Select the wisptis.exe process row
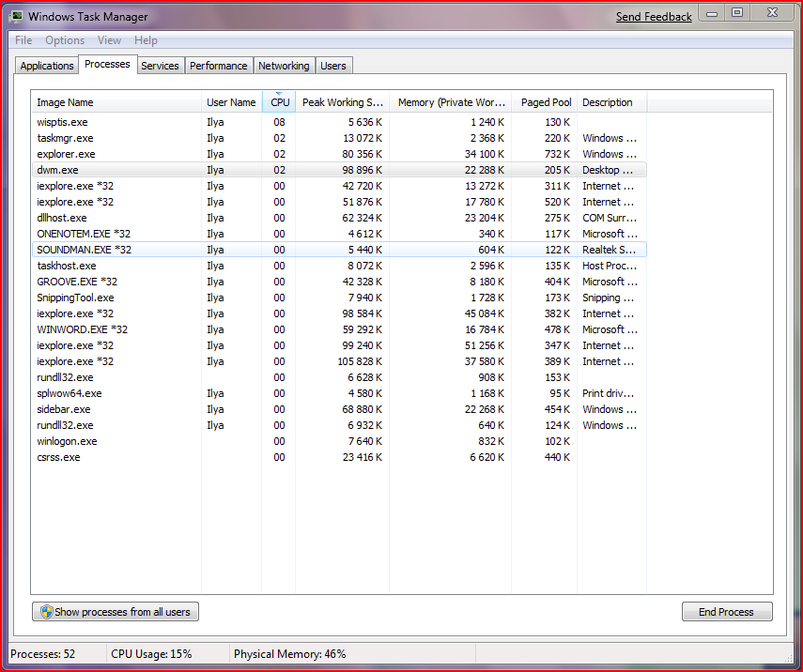Viewport: 803px width, 672px height. tap(339, 122)
